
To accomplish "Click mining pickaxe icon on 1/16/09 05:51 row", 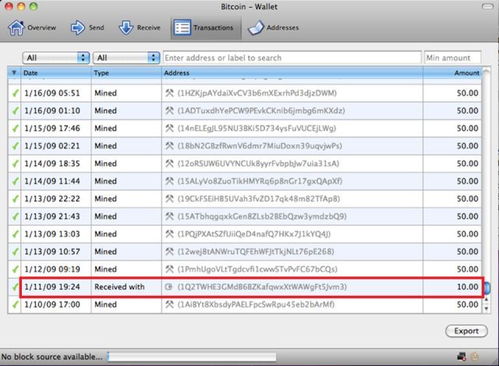I will pyautogui.click(x=169, y=93).
